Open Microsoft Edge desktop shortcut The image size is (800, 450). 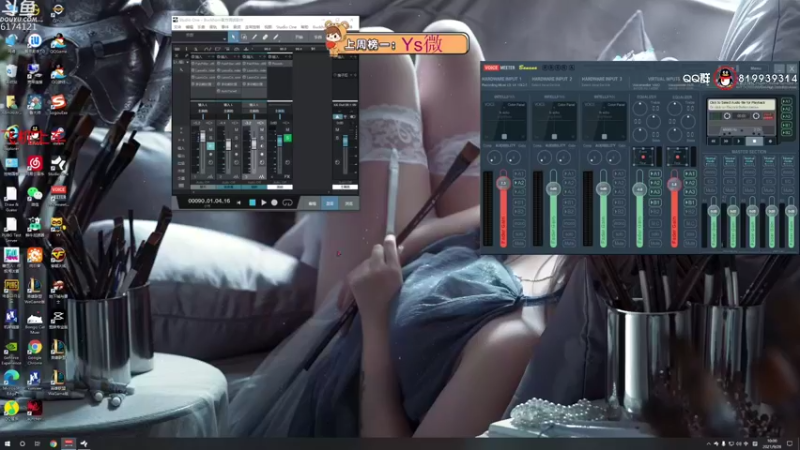(11, 382)
